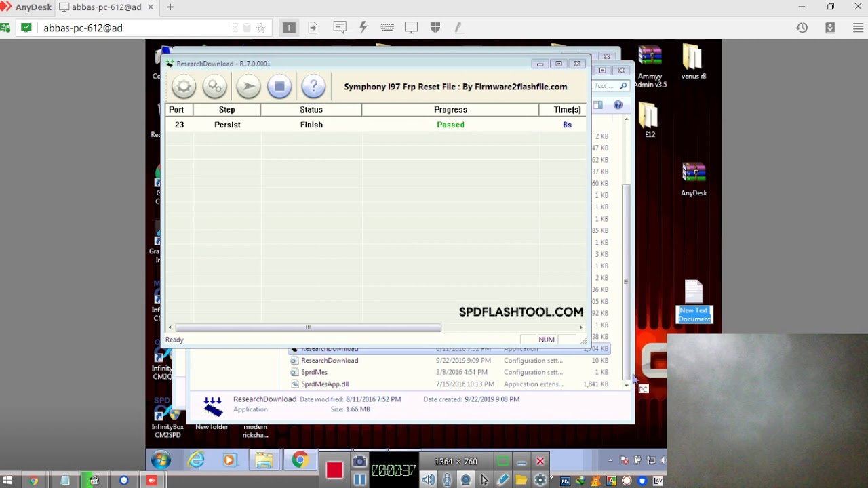Open AnyDesk download/install icon
The image size is (868, 488).
pyautogui.click(x=830, y=28)
